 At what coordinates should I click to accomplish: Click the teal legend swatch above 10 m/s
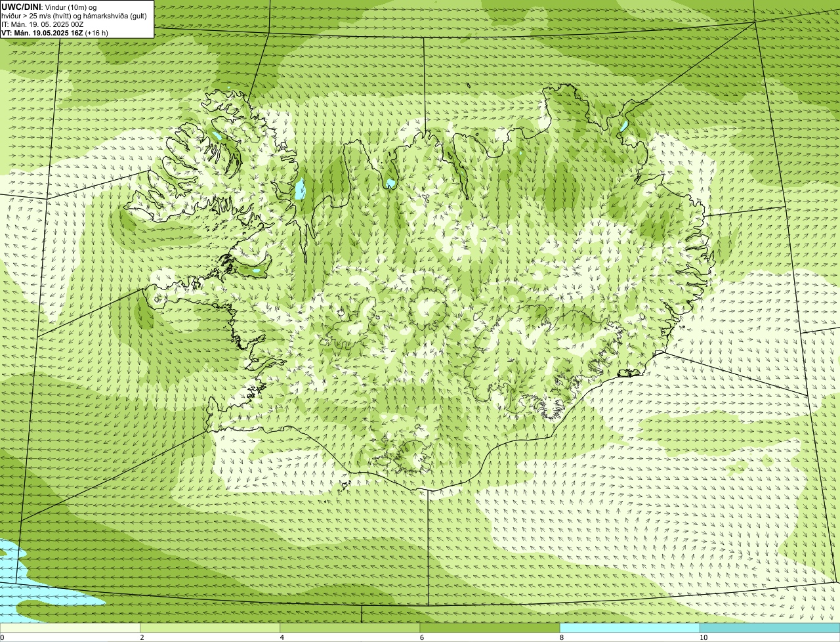click(770, 628)
